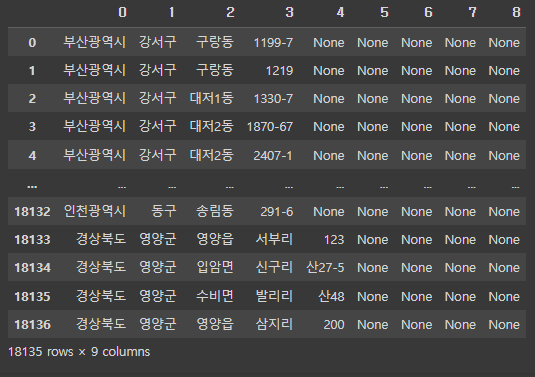535x377 pixels.
Task: Click row index 18135
Action: tap(32, 296)
